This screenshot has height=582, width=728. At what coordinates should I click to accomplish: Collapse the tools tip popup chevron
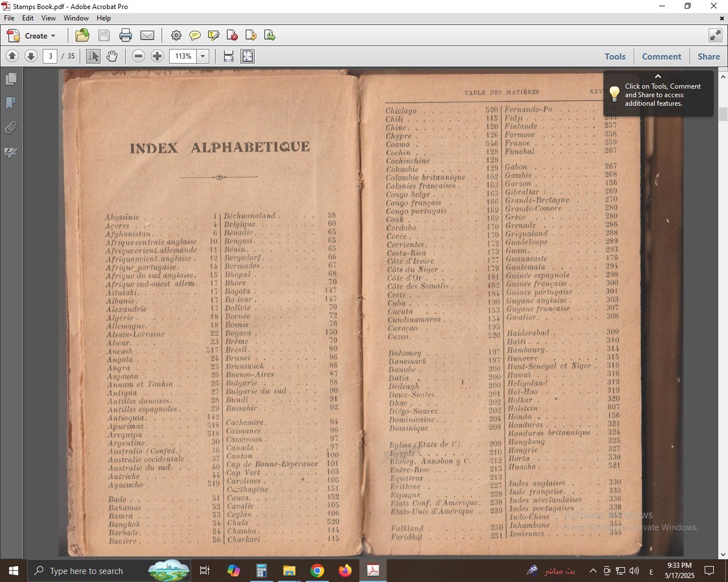click(x=658, y=76)
